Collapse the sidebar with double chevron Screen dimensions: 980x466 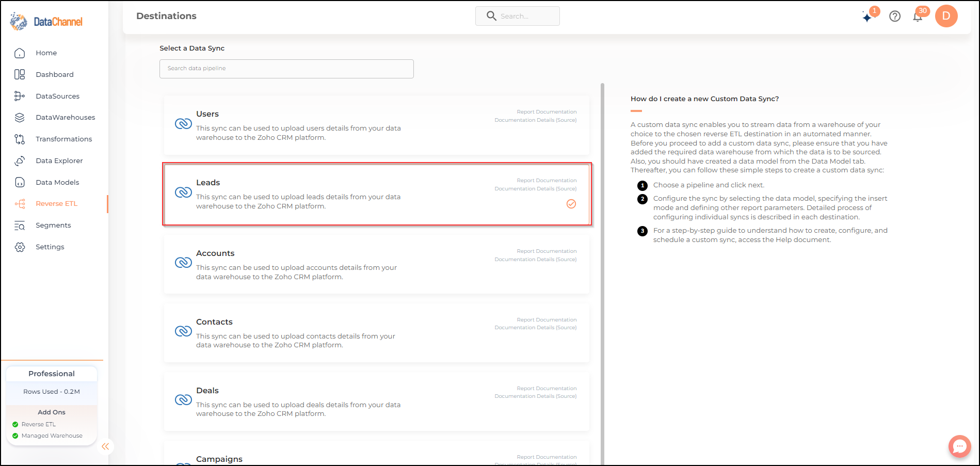coord(105,446)
